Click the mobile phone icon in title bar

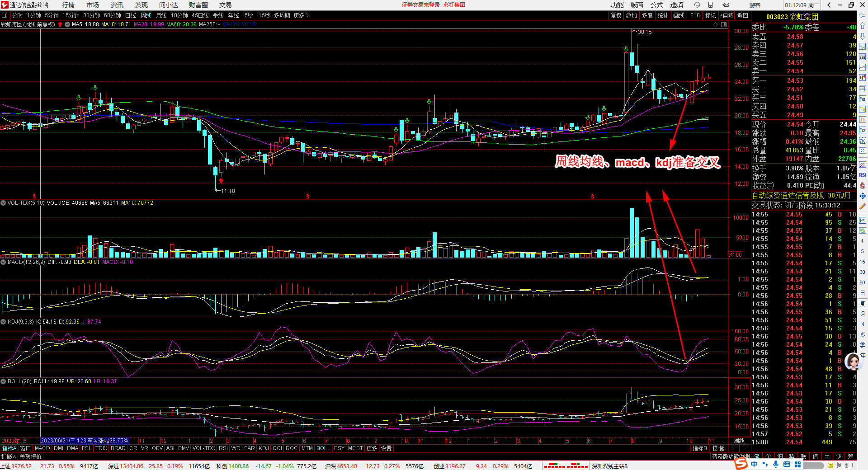point(710,5)
